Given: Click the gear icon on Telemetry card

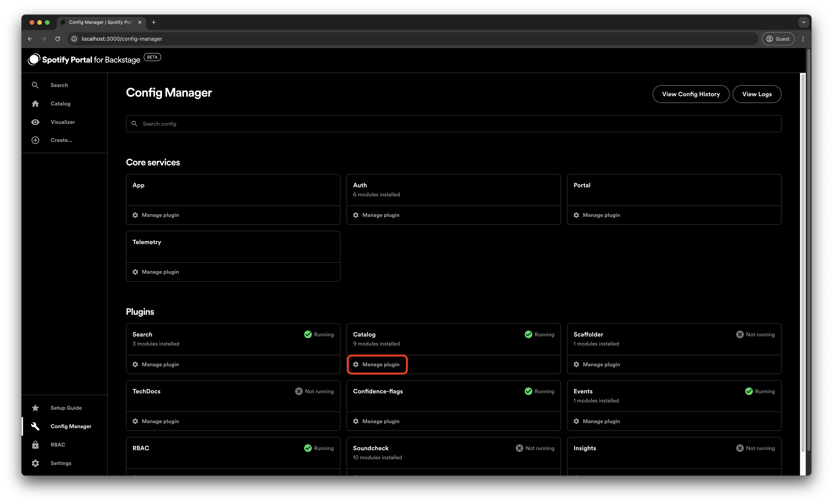Looking at the screenshot, I should click(135, 272).
